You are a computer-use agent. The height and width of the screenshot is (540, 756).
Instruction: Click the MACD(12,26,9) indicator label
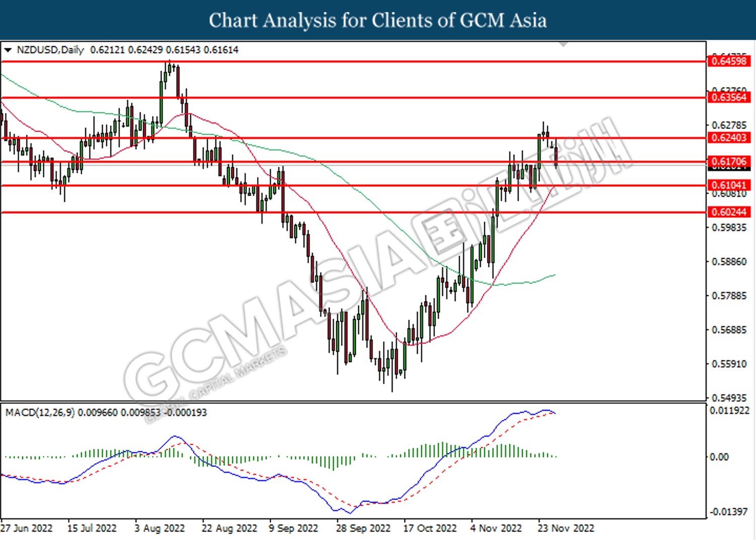click(x=40, y=412)
